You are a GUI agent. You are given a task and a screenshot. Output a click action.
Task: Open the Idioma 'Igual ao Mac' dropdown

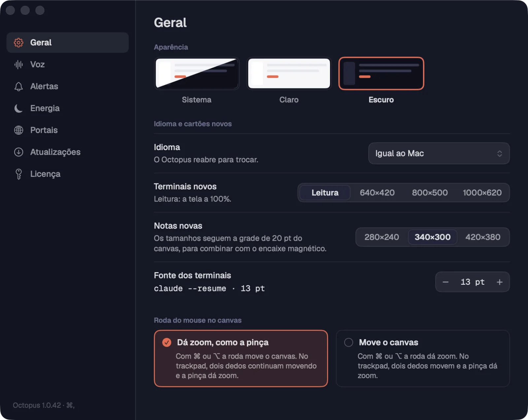pyautogui.click(x=439, y=153)
